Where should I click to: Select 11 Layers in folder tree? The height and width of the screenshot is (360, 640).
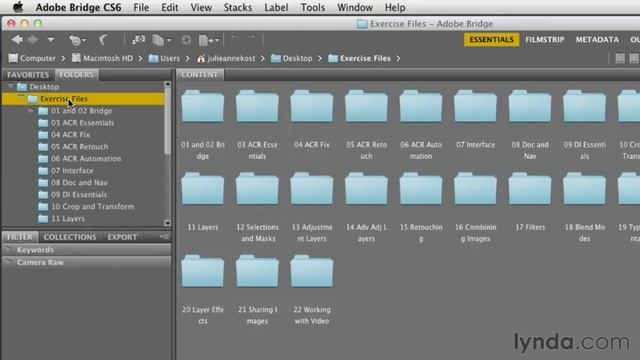(68, 218)
